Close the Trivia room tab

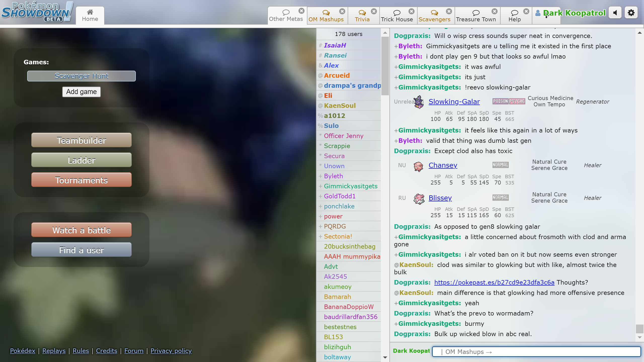(x=374, y=11)
